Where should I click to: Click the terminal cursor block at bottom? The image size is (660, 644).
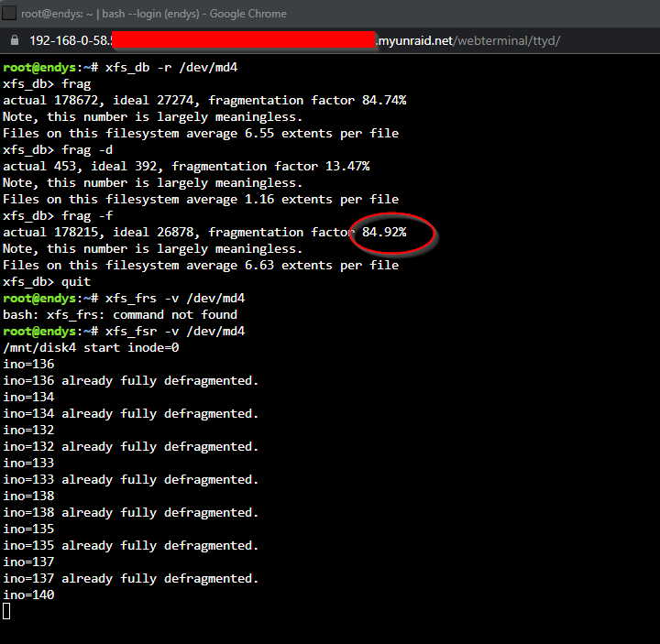coord(6,611)
